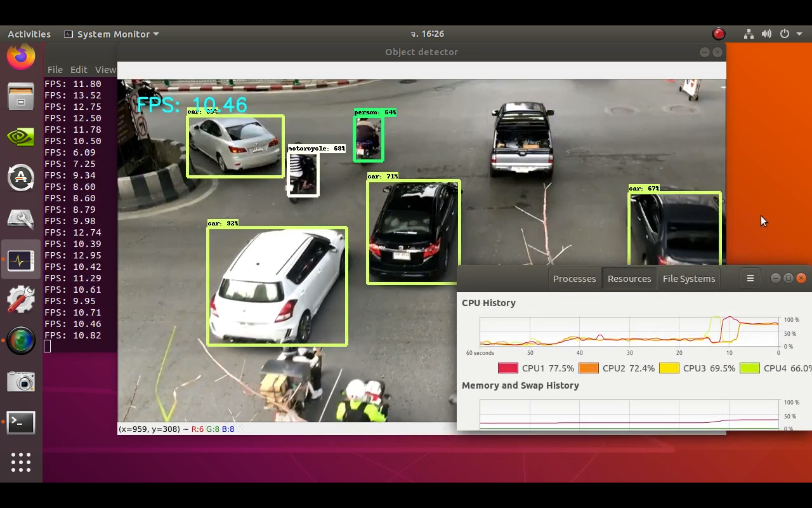
Task: Click the 'FPS: 6.09' terminal line
Action: pyautogui.click(x=70, y=152)
